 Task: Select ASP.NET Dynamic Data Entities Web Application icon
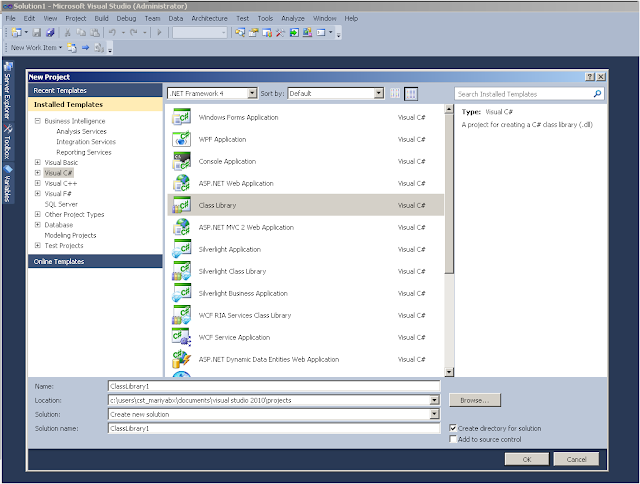pyautogui.click(x=182, y=360)
